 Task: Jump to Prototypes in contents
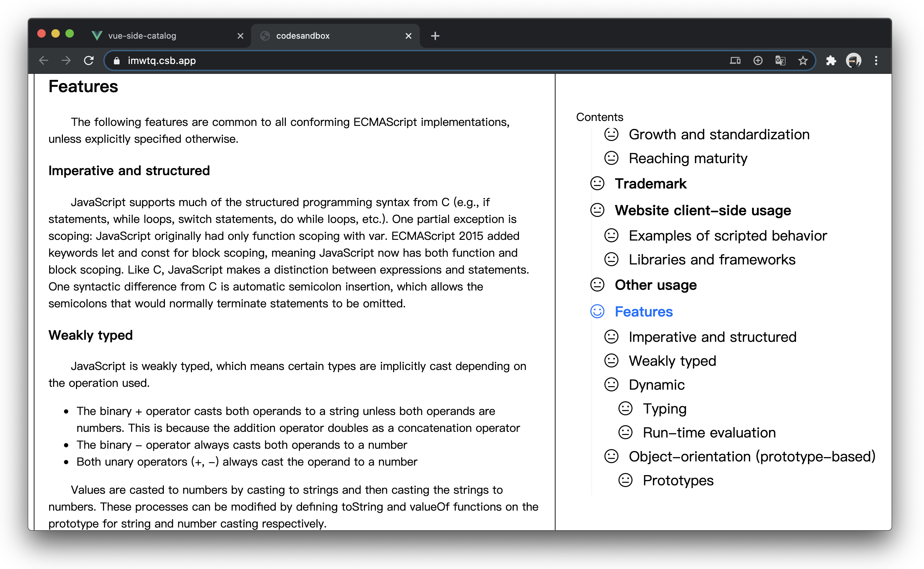click(x=678, y=481)
